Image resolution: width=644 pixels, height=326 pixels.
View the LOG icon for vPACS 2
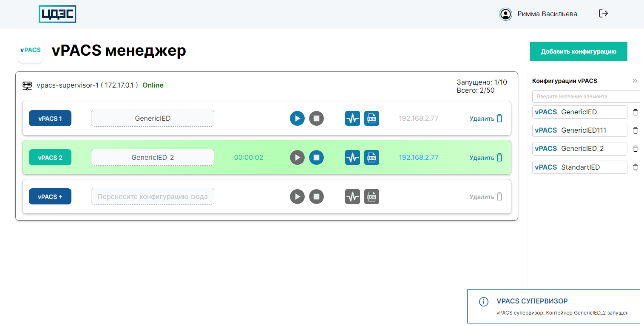click(x=372, y=157)
